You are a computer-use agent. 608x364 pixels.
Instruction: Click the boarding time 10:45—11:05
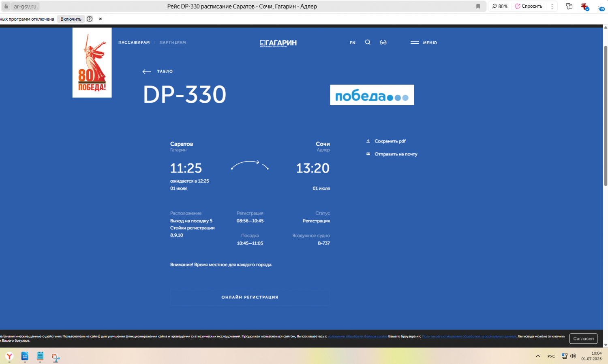point(250,243)
